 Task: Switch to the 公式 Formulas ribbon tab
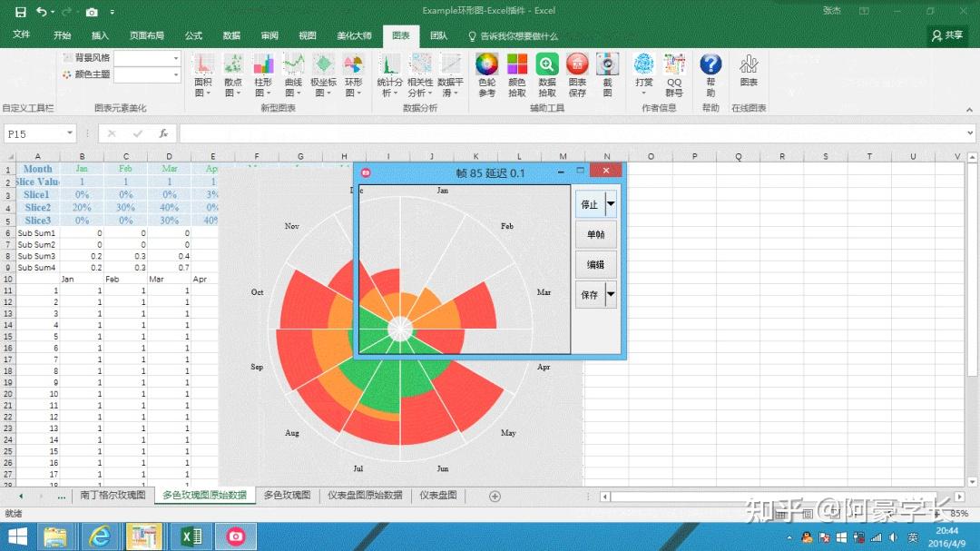[194, 35]
